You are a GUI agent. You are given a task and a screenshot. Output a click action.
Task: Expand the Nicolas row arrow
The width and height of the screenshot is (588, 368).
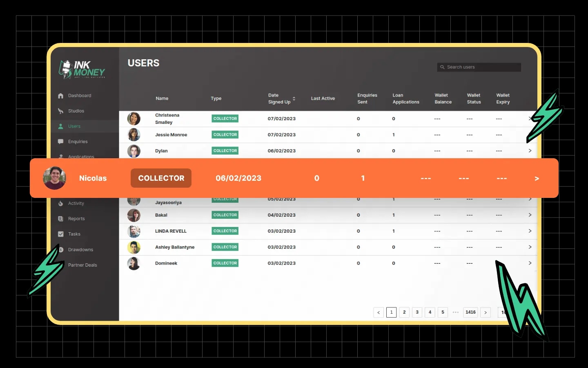tap(537, 179)
